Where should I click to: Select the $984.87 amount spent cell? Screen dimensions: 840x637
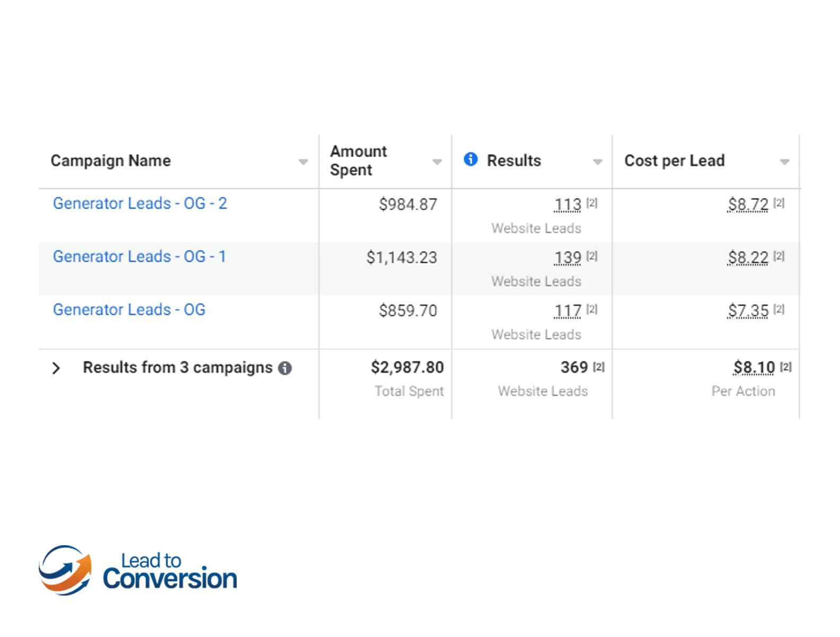[x=408, y=204]
